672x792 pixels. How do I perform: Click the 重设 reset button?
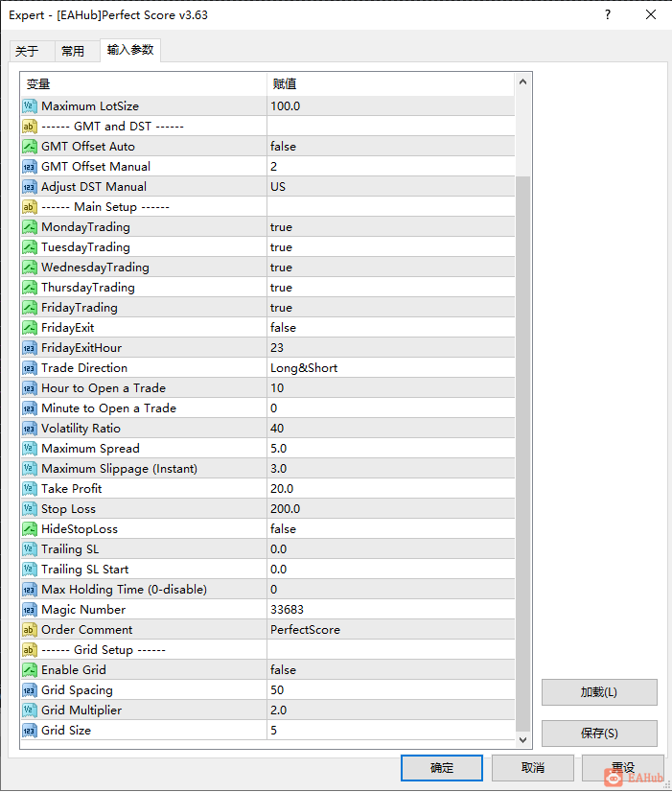623,768
